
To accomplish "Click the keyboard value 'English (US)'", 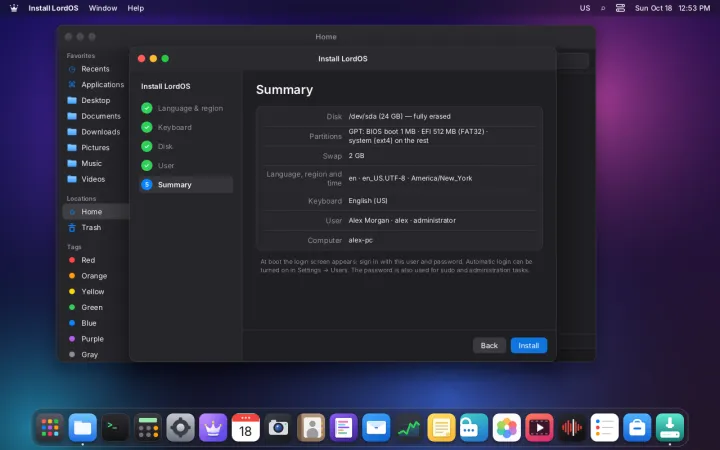I will point(368,201).
